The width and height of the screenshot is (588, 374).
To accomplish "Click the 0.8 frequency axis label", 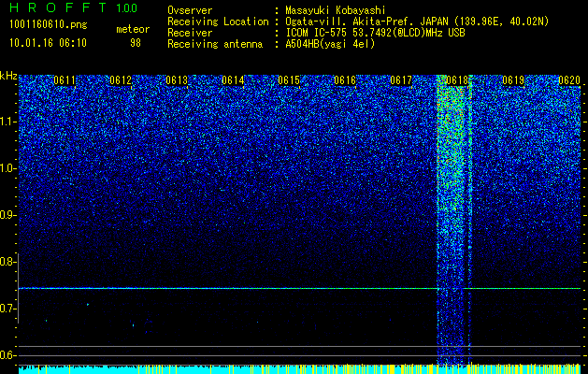I will pyautogui.click(x=7, y=262).
